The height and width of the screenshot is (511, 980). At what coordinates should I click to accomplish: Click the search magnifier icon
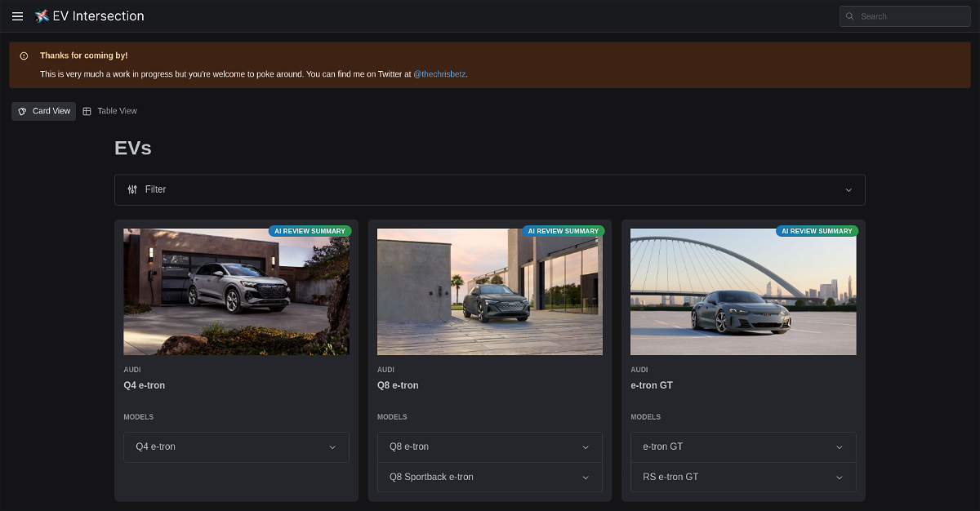pyautogui.click(x=850, y=16)
